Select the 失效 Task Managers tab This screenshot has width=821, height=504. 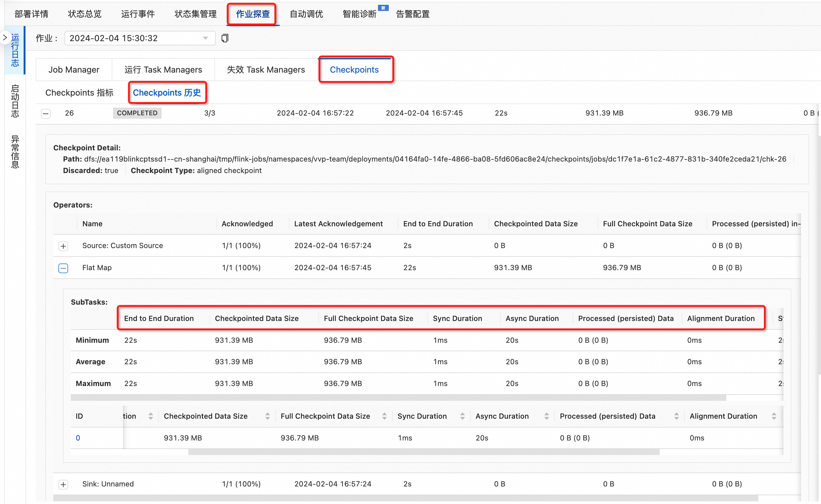point(265,69)
